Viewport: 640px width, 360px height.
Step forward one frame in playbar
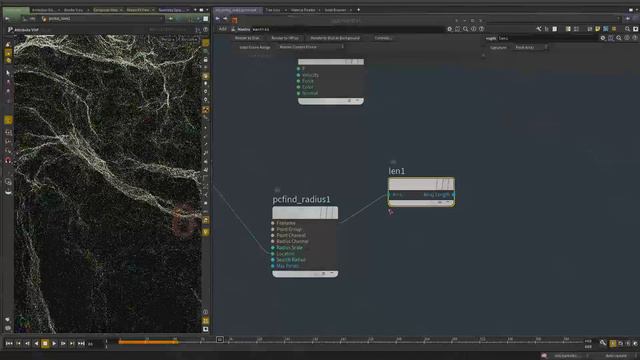pyautogui.click(x=63, y=344)
